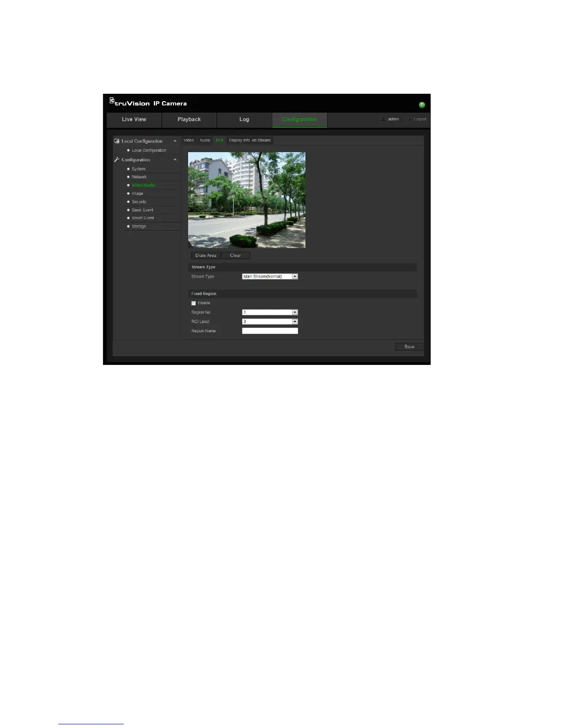Open the Stream Type dropdown

(270, 277)
